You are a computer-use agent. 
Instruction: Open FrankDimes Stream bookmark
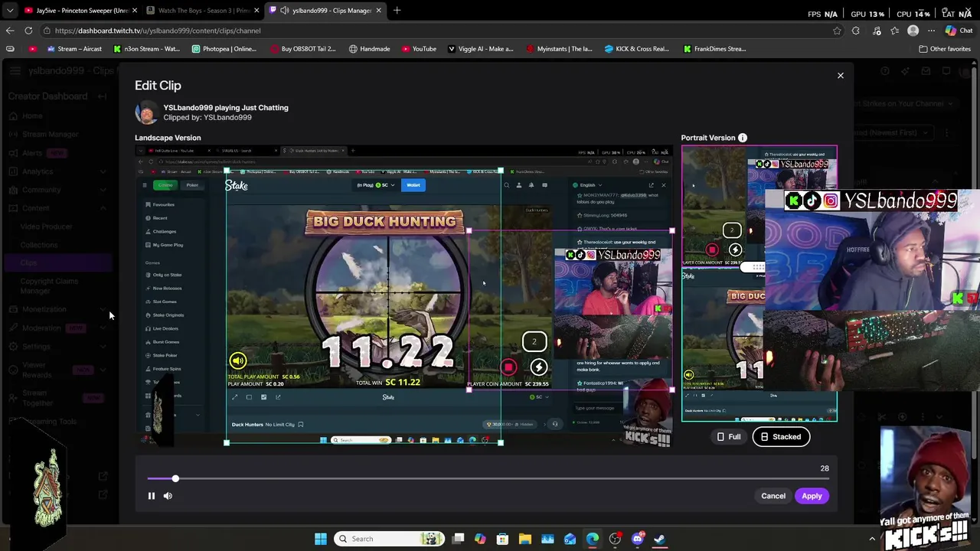(714, 49)
